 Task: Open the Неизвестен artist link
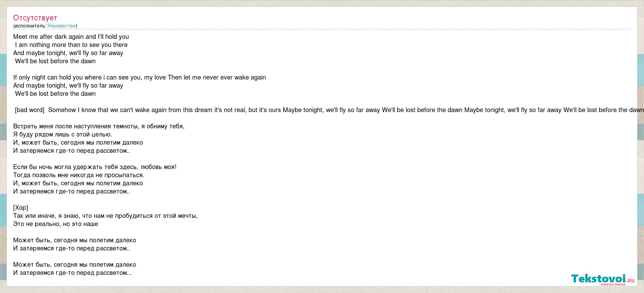point(61,26)
